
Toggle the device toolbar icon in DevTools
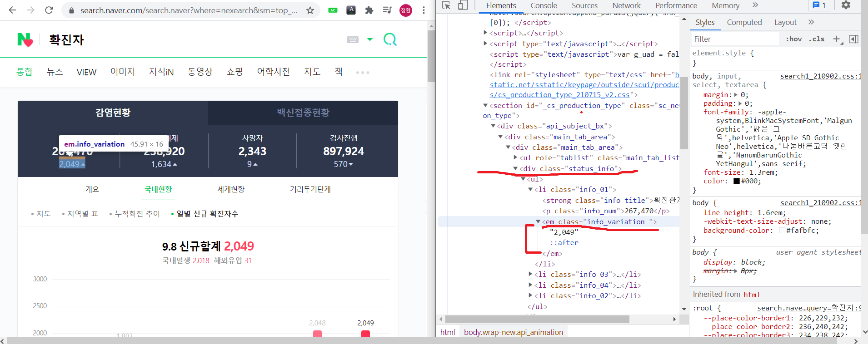(463, 5)
